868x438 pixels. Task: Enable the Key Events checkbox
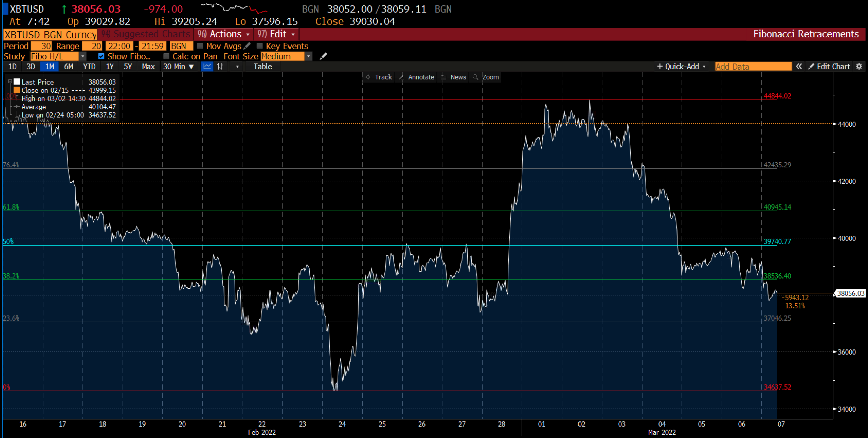[260, 46]
